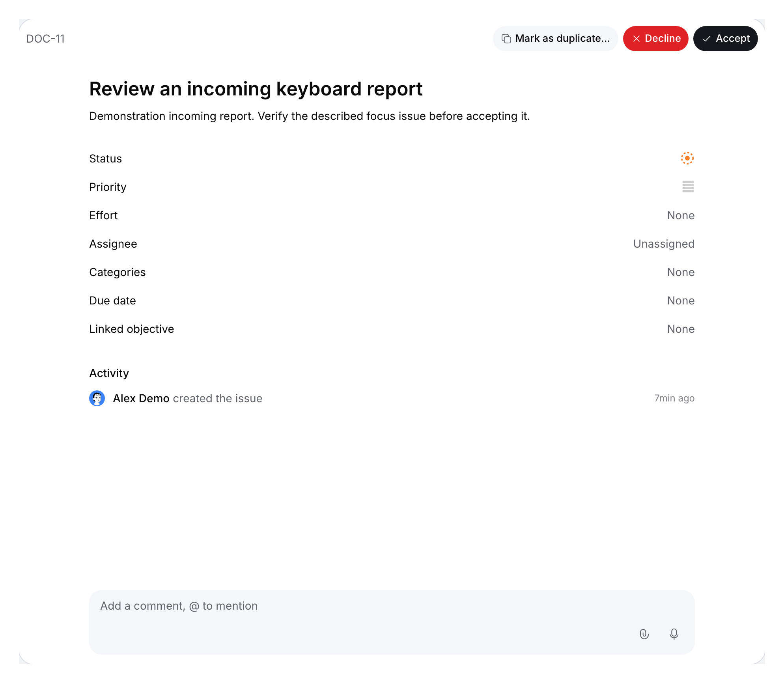
Task: Click the Categories field label
Action: click(x=117, y=272)
